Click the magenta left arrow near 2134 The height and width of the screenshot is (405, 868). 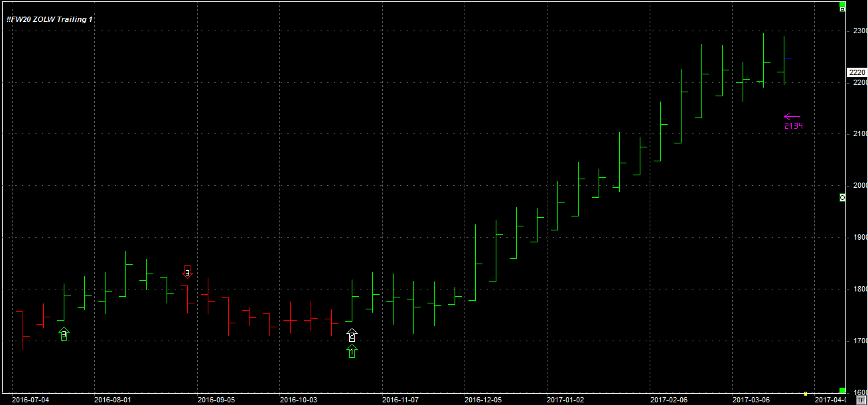792,117
